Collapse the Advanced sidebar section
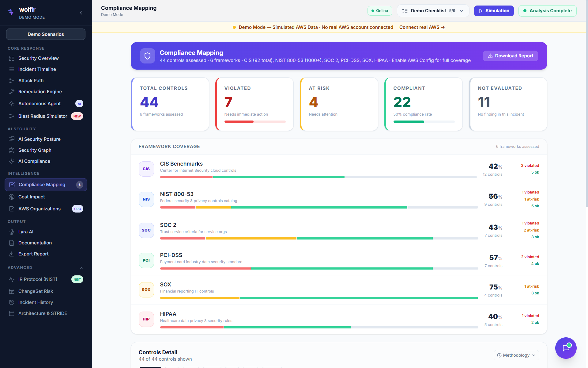 (81, 268)
